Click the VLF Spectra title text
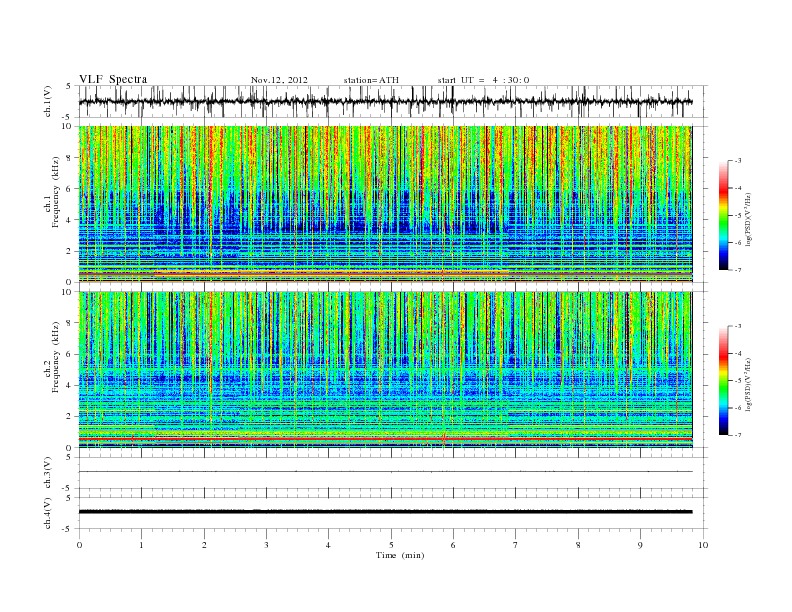 tap(113, 79)
